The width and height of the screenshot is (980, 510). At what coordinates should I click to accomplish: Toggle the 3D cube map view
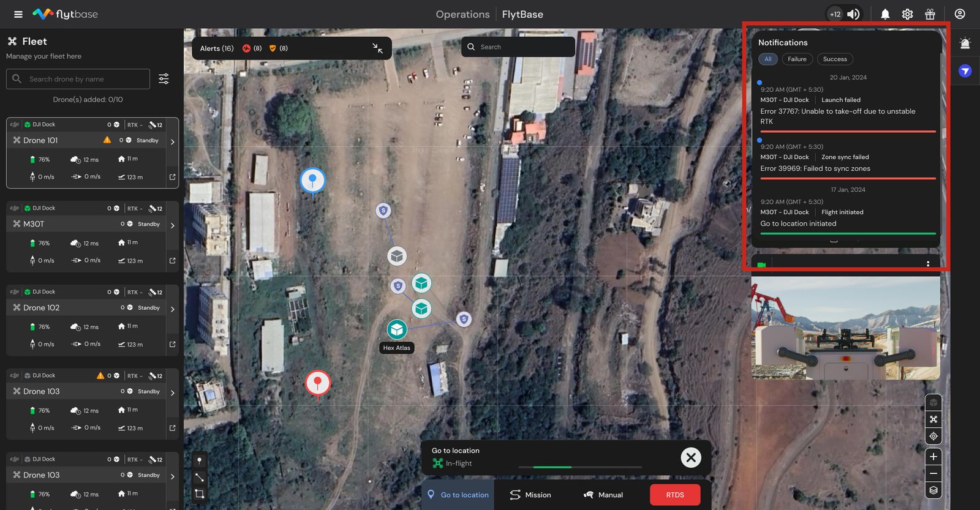(933, 402)
